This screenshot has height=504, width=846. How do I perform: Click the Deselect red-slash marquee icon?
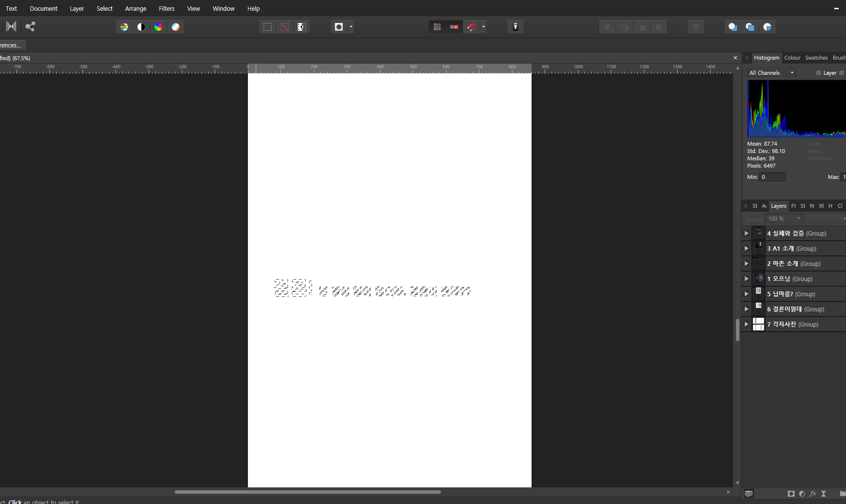click(x=285, y=27)
